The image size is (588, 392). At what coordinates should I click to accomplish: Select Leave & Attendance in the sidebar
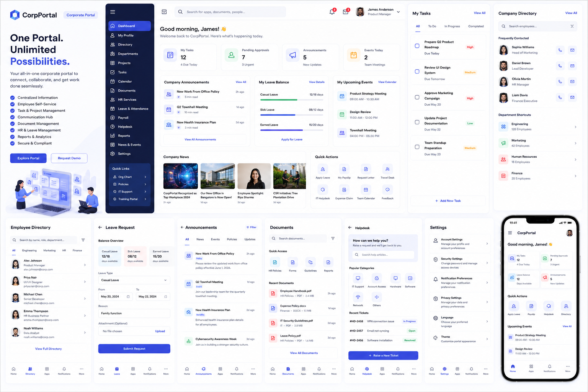pos(130,109)
